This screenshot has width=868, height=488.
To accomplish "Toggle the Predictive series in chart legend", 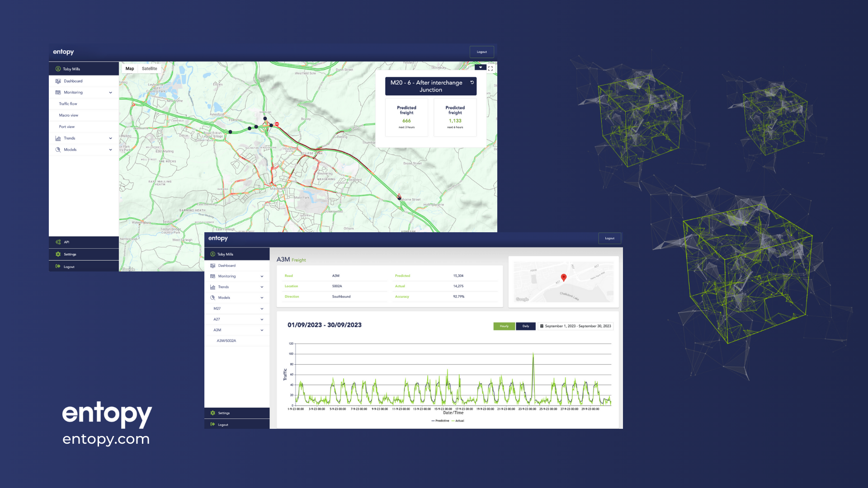I will tap(440, 421).
